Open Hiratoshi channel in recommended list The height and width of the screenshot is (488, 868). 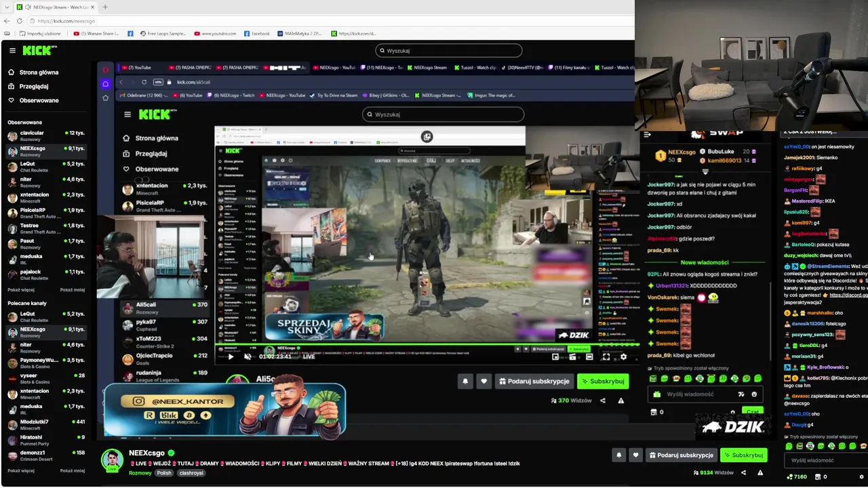coord(46,440)
